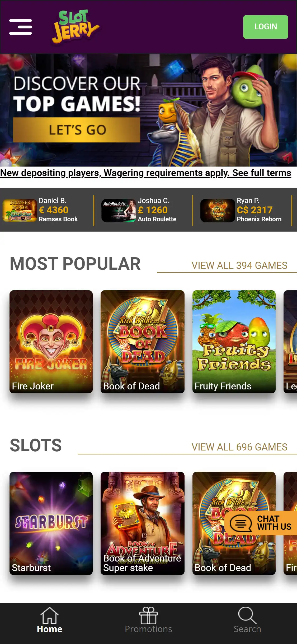The image size is (297, 644).
Task: Open the See full terms link
Action: point(262,173)
